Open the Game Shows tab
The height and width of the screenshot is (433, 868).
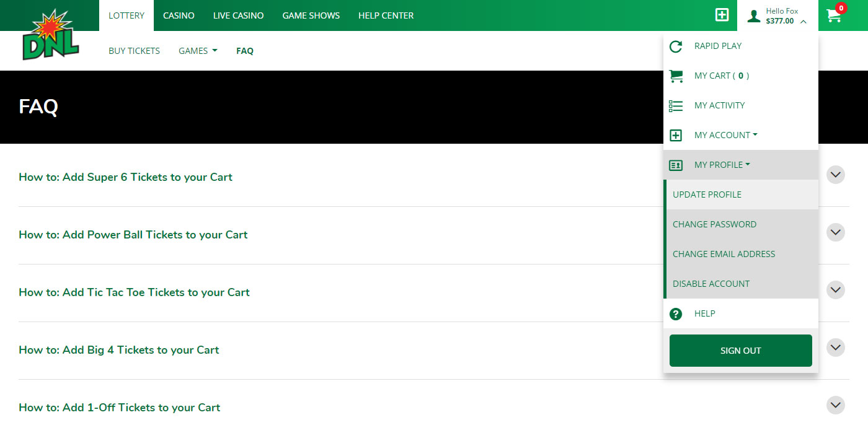click(311, 15)
